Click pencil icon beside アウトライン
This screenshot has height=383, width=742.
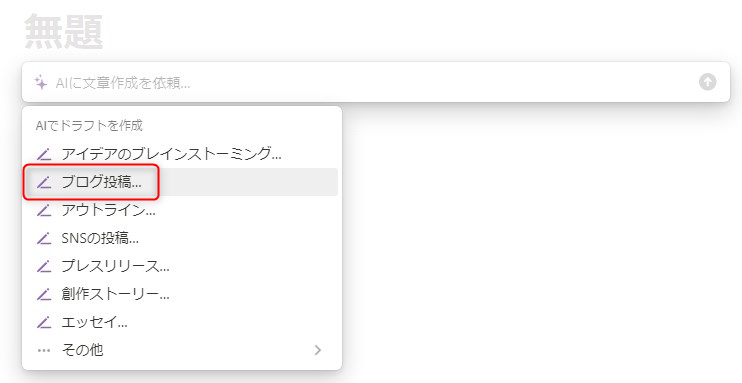click(x=44, y=210)
